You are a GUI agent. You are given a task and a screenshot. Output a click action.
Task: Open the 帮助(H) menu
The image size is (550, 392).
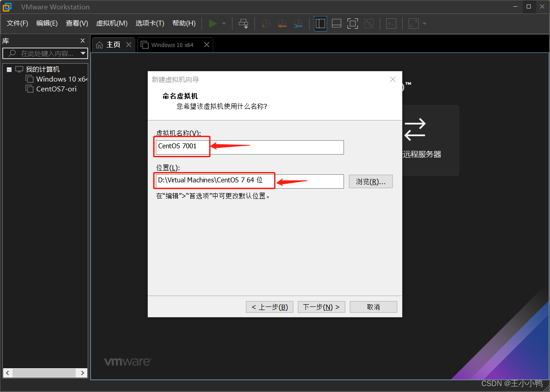[x=184, y=23]
